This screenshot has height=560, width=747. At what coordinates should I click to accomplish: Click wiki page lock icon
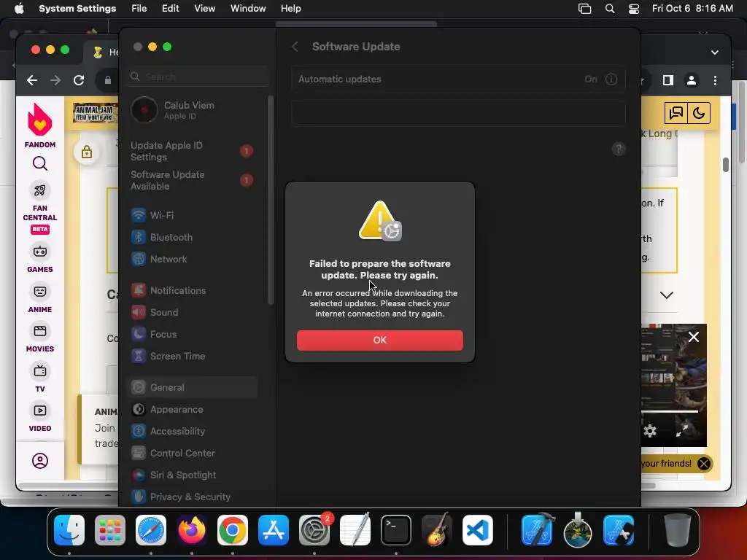(x=87, y=152)
